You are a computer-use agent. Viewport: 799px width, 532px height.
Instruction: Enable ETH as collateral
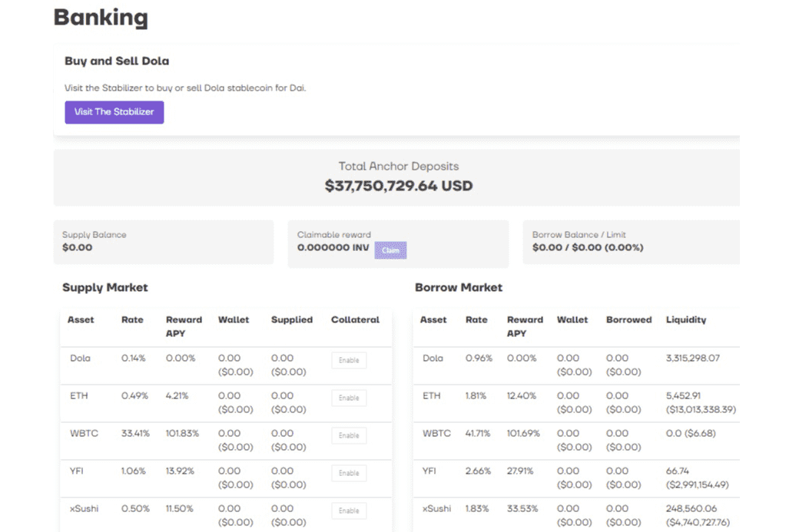[x=348, y=397]
